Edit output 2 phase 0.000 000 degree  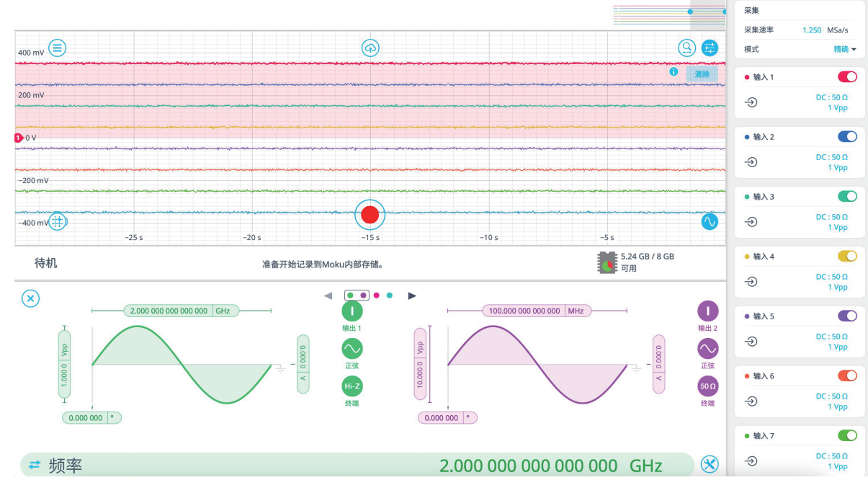click(x=448, y=417)
